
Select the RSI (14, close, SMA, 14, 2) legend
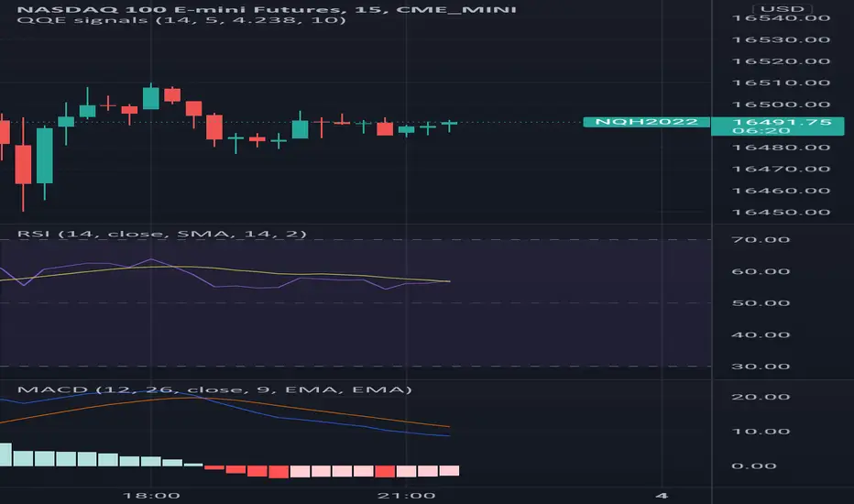click(162, 234)
